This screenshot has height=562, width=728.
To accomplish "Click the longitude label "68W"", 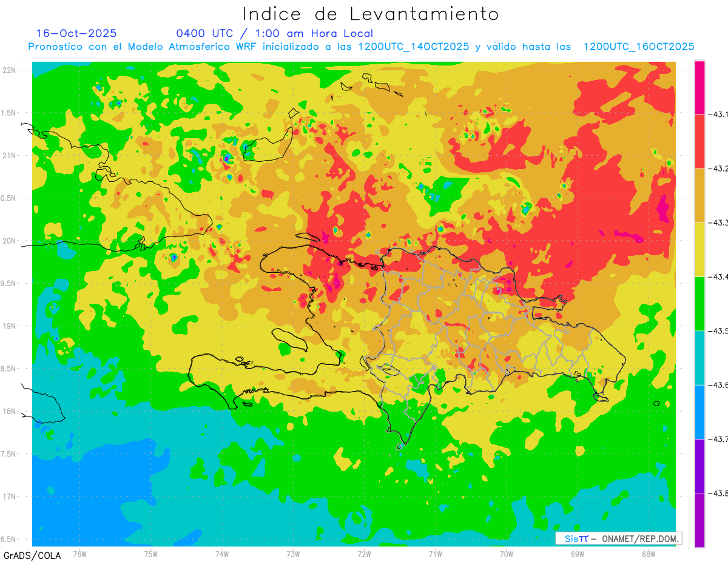I will pos(649,554).
